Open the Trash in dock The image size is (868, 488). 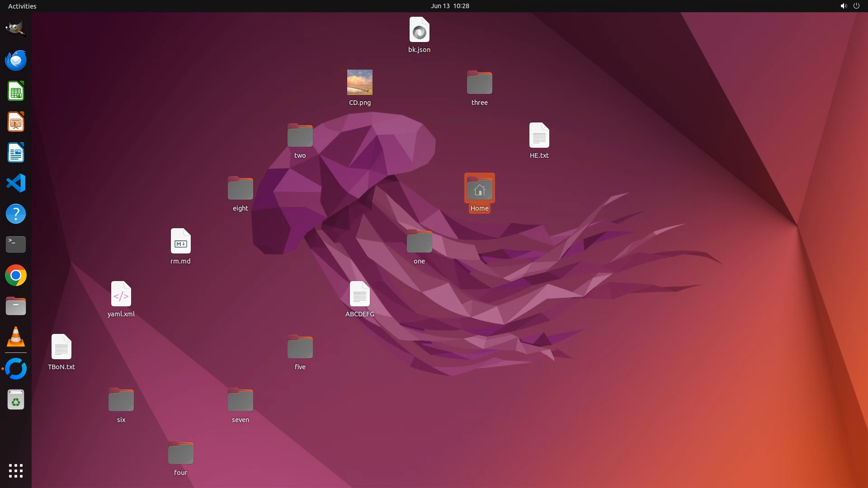[16, 400]
